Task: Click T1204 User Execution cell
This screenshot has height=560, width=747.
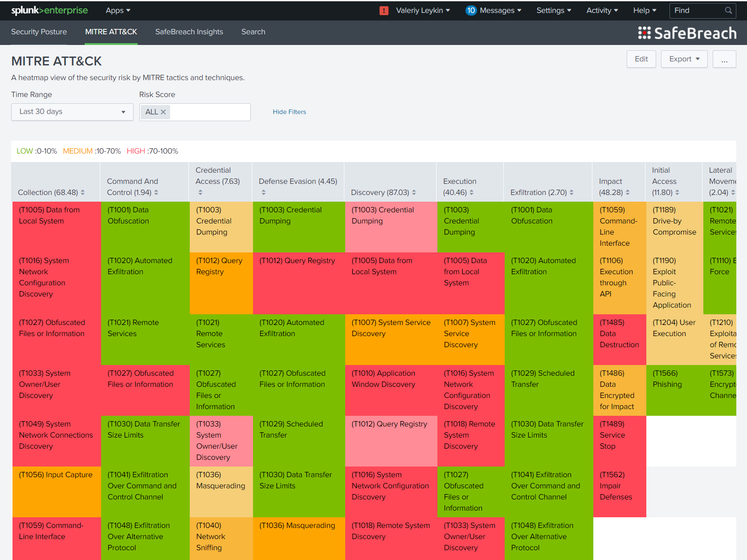Action: point(675,340)
